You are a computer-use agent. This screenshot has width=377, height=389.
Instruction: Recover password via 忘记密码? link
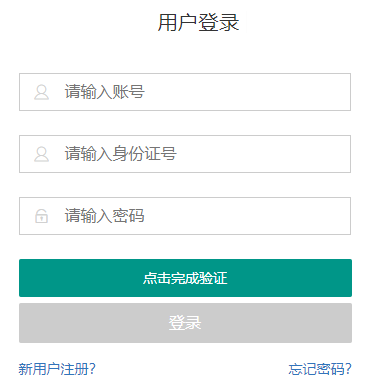pos(320,369)
